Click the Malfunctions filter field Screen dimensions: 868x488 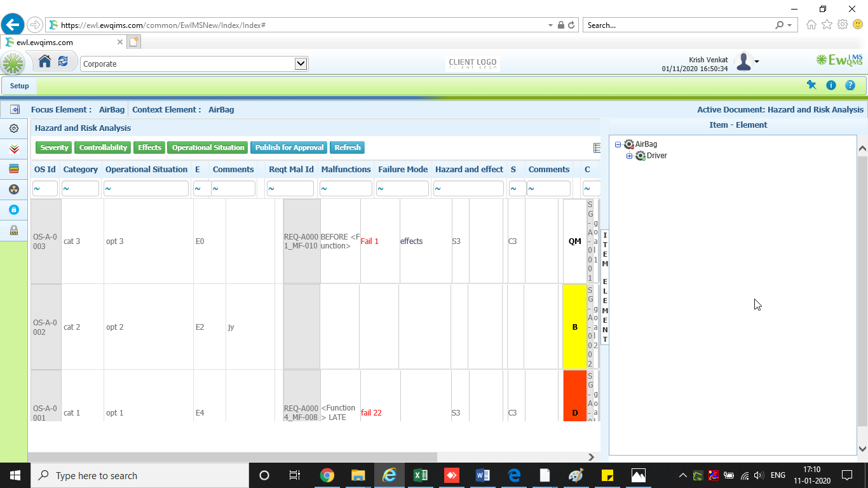pyautogui.click(x=346, y=189)
